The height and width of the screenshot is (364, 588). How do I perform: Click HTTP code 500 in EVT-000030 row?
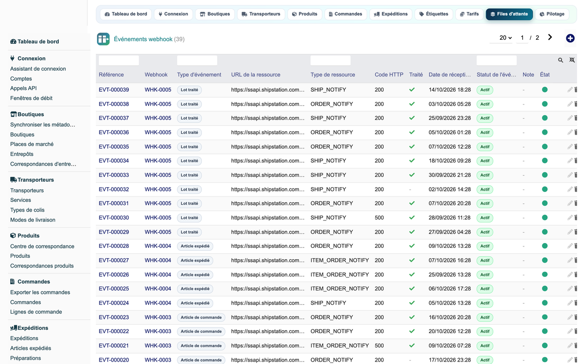pos(379,218)
